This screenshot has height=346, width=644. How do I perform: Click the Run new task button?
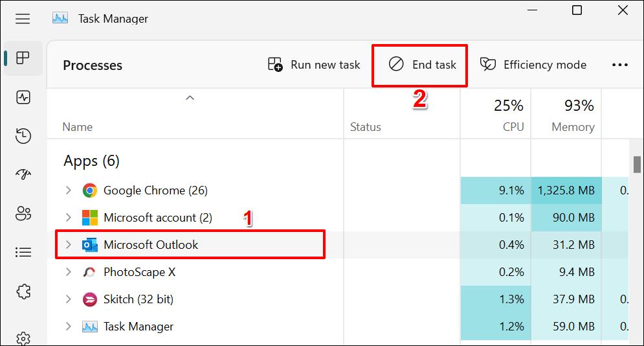click(x=314, y=65)
